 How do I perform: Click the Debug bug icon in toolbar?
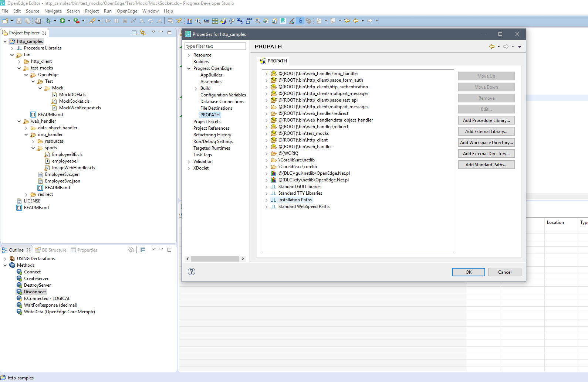[48, 21]
